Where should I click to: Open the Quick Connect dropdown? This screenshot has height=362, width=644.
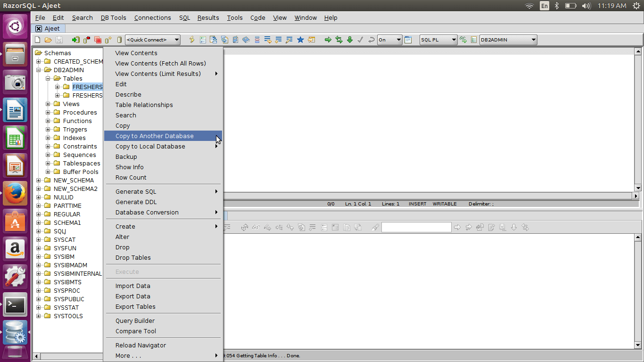pos(153,40)
